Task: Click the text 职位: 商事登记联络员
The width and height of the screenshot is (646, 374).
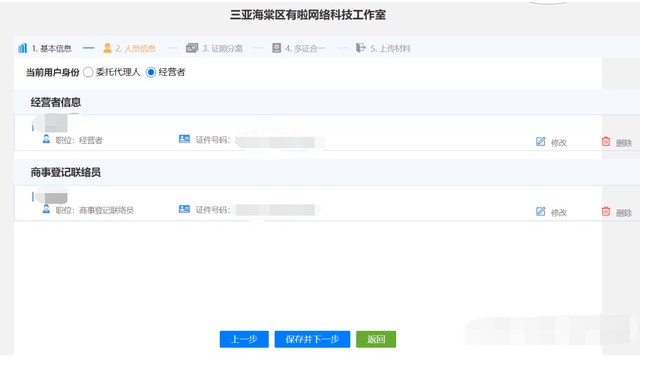Action: click(x=95, y=210)
